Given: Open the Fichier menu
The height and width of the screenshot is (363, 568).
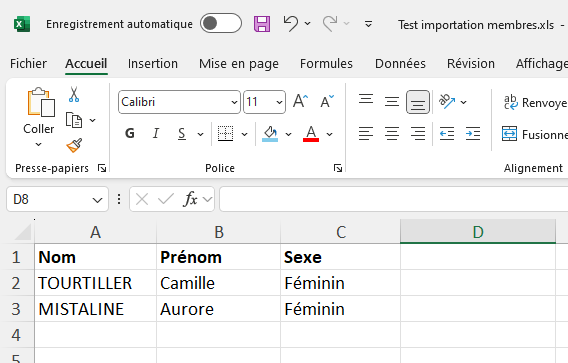Looking at the screenshot, I should 28,64.
